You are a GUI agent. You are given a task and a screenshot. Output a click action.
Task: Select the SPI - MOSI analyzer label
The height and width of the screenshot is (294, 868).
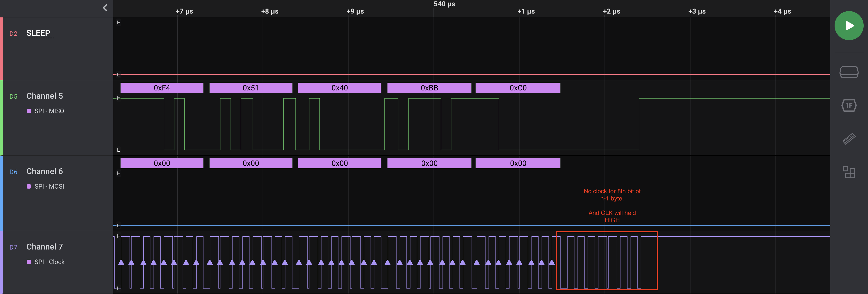pos(49,186)
